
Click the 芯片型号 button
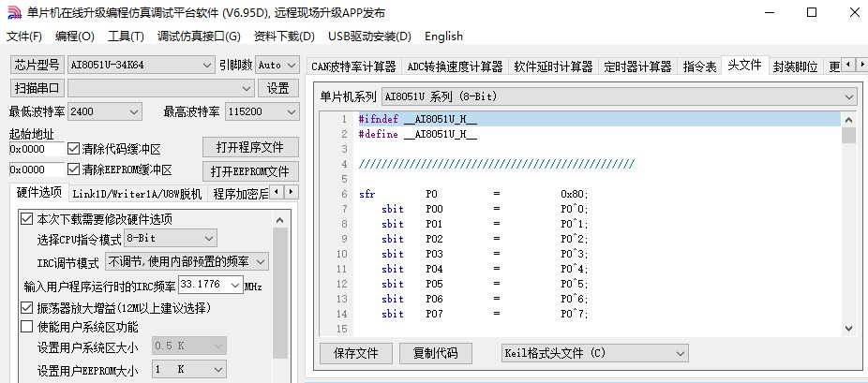(x=37, y=65)
